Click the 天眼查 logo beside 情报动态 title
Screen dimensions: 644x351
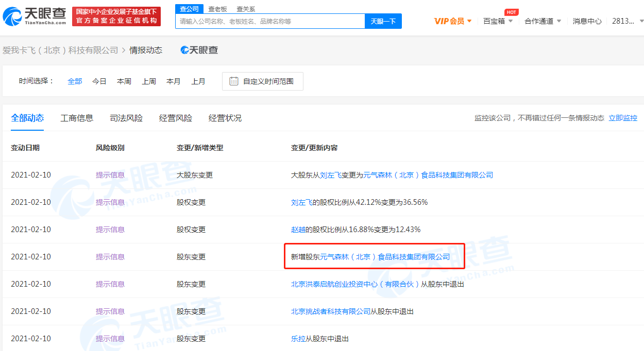tap(198, 49)
